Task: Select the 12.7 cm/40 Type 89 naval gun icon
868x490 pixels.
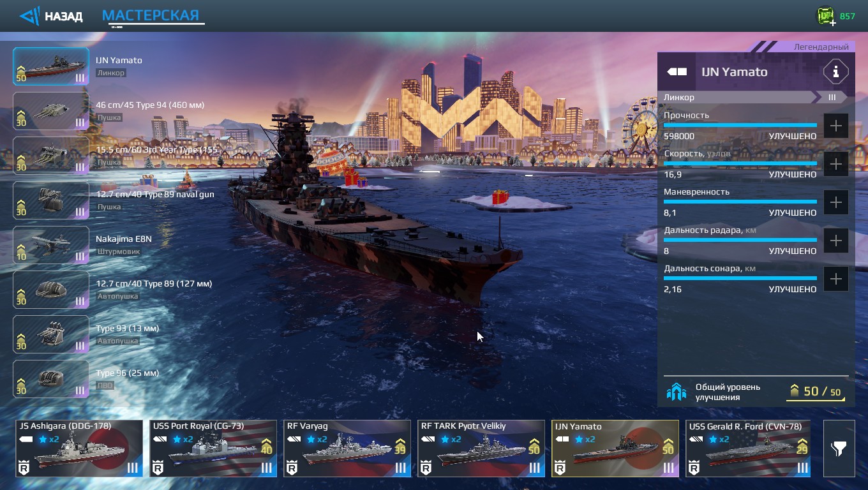Action: point(51,200)
